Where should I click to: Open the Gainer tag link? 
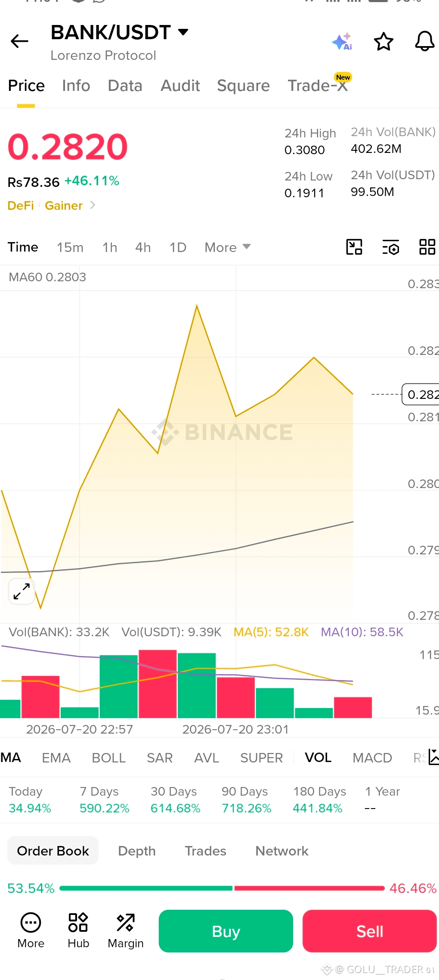(64, 205)
